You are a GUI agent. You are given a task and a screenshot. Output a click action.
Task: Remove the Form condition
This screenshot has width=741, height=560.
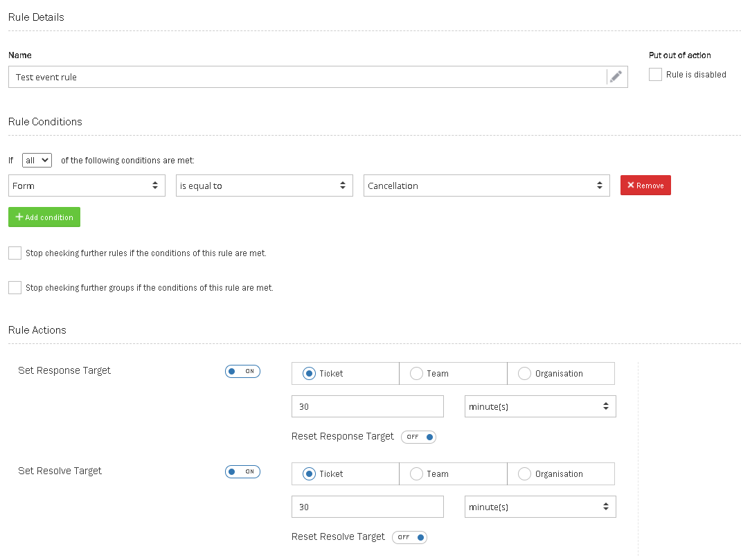[645, 186]
